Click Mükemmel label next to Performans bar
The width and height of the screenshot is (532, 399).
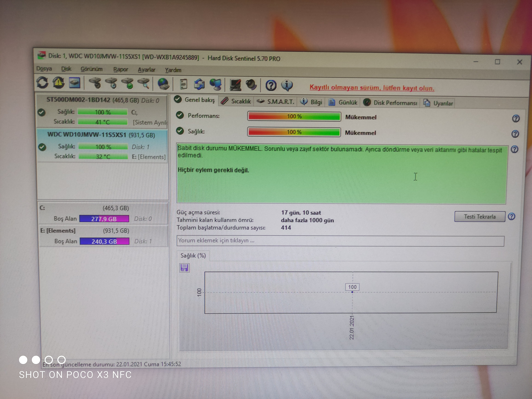click(x=361, y=117)
